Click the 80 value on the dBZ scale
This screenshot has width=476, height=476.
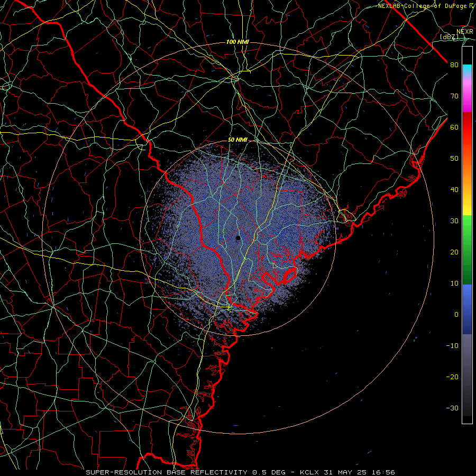454,65
